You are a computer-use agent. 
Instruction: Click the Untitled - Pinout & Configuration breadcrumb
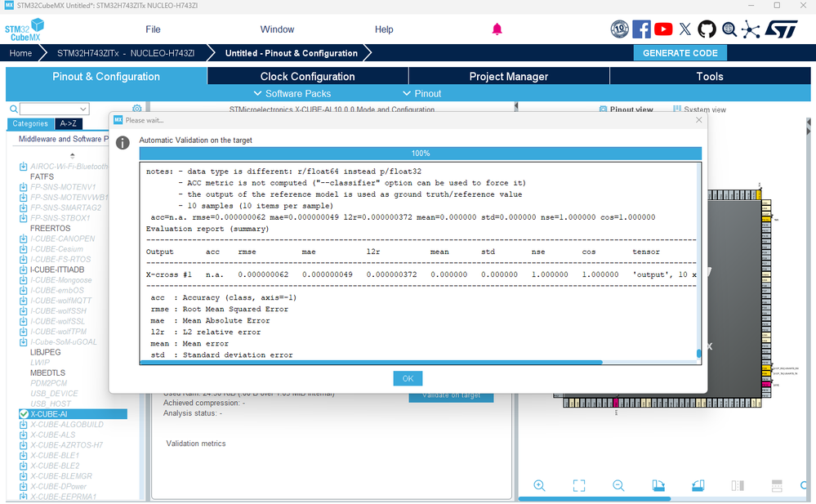click(x=291, y=53)
